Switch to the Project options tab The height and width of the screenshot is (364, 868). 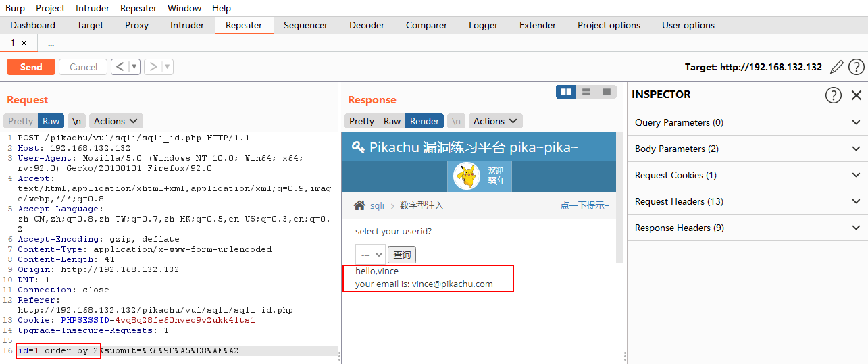coord(609,25)
